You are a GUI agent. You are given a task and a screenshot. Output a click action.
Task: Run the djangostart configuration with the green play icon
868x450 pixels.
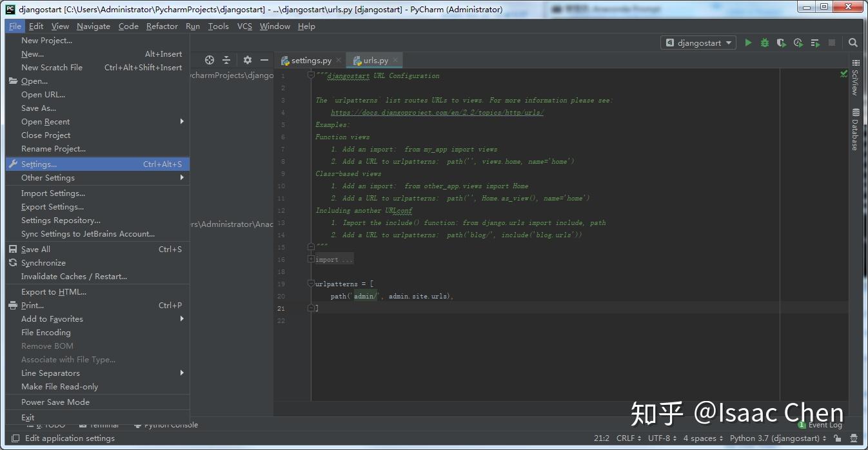pyautogui.click(x=748, y=43)
